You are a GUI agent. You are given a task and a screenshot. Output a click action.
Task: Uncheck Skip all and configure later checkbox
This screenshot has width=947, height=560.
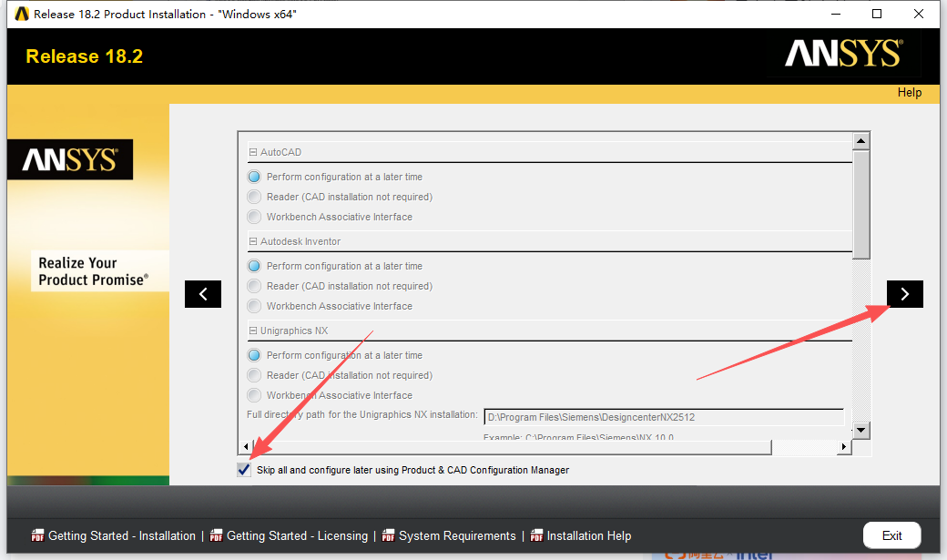pyautogui.click(x=244, y=470)
